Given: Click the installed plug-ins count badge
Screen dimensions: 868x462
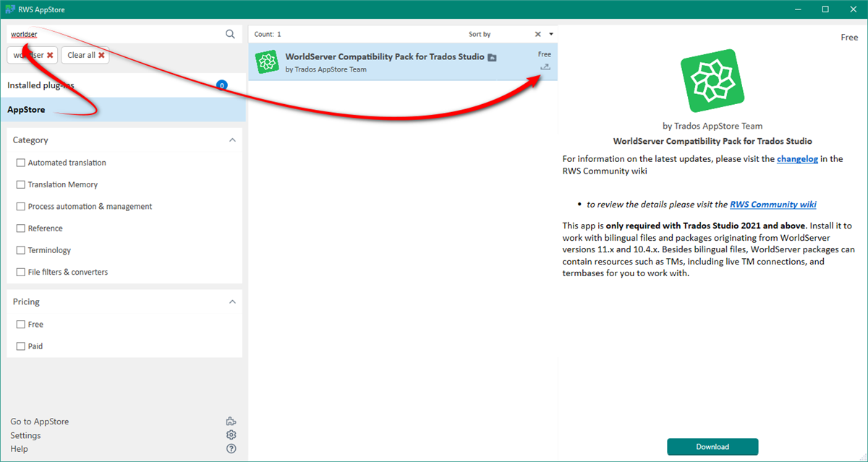Looking at the screenshot, I should click(222, 85).
